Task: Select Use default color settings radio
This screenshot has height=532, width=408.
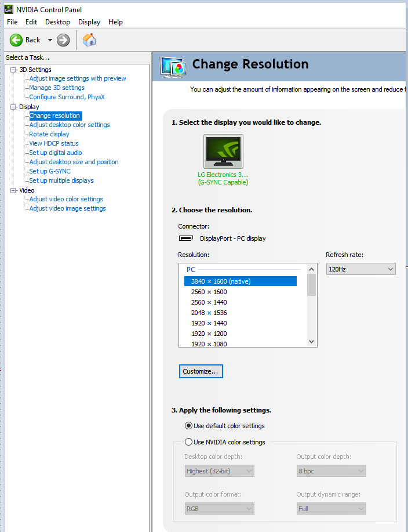Action: (188, 425)
